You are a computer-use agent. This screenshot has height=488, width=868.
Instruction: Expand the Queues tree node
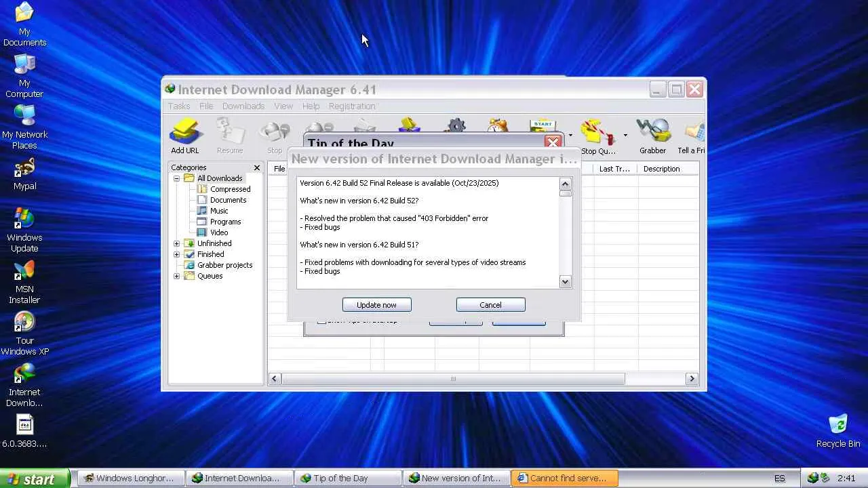176,276
